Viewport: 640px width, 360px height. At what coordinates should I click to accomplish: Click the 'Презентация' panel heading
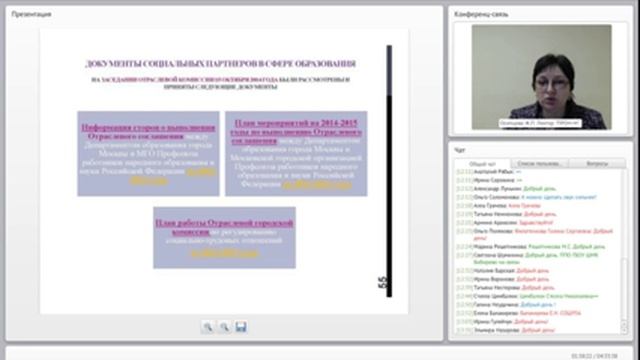pos(31,14)
